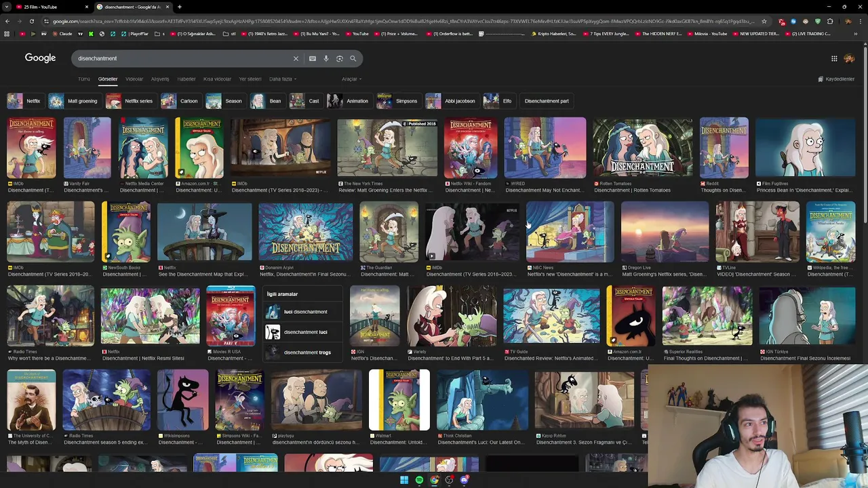Open the Yer siteleri tab

pyautogui.click(x=250, y=79)
